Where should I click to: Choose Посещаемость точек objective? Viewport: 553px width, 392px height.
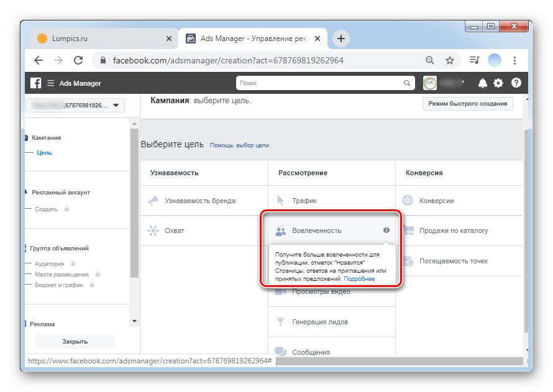(x=459, y=261)
